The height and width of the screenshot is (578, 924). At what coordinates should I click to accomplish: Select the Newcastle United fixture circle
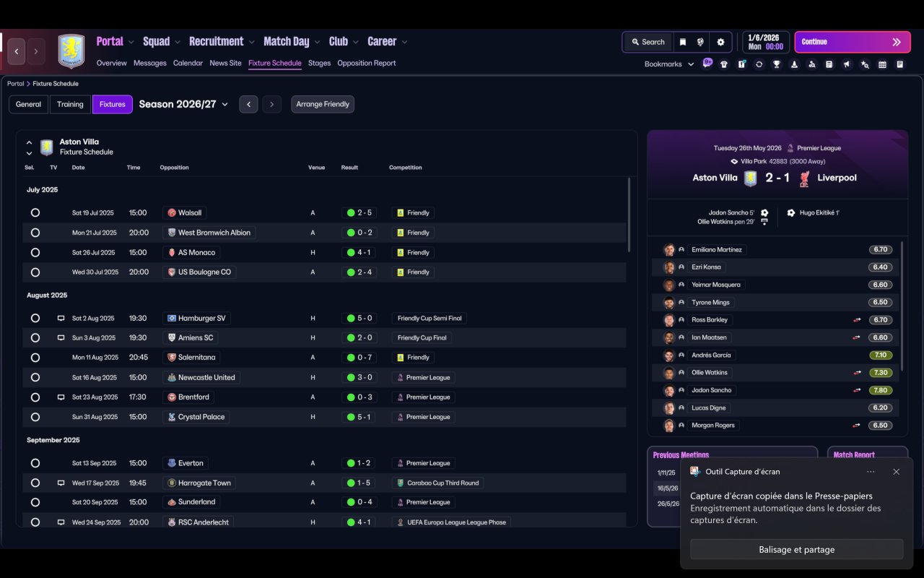35,378
